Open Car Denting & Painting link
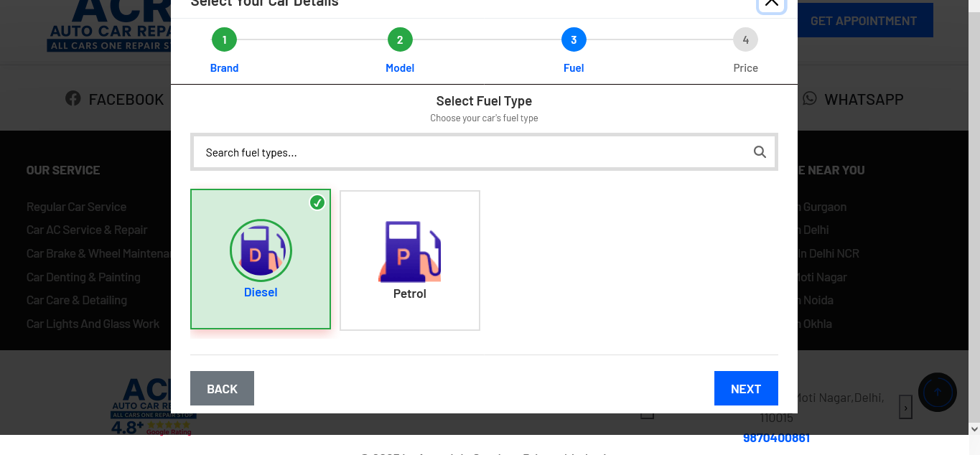980x455 pixels. (x=83, y=277)
